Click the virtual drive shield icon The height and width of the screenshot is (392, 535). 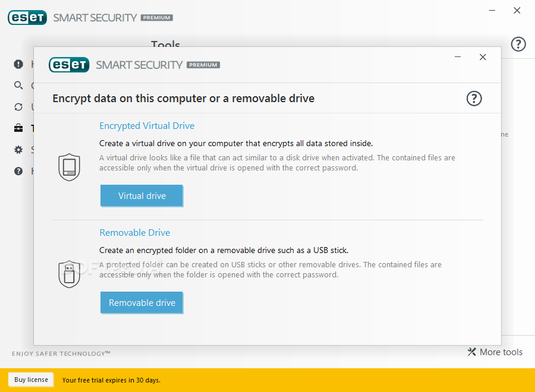click(x=70, y=167)
